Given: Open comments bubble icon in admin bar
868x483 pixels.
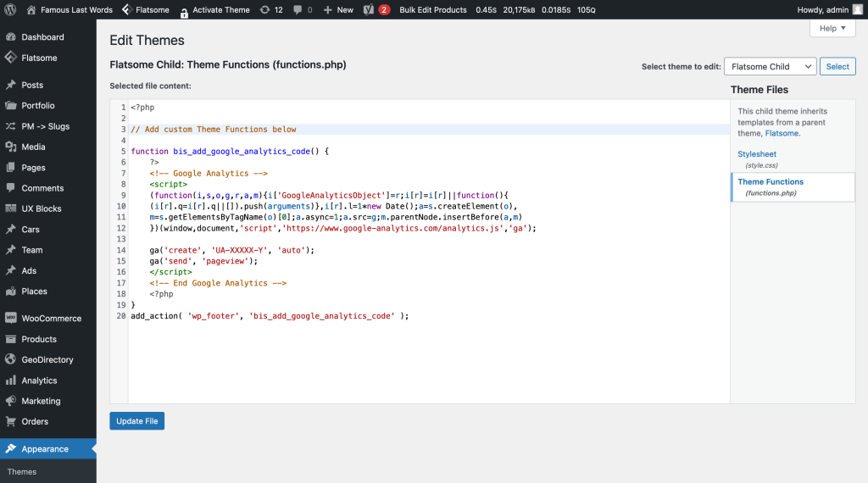Looking at the screenshot, I should [x=298, y=10].
